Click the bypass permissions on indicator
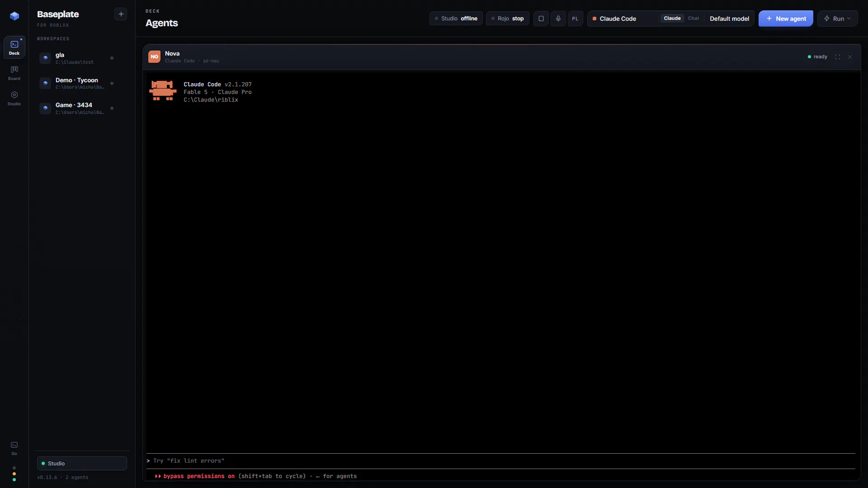Screen dimensions: 868x488 point(195,476)
